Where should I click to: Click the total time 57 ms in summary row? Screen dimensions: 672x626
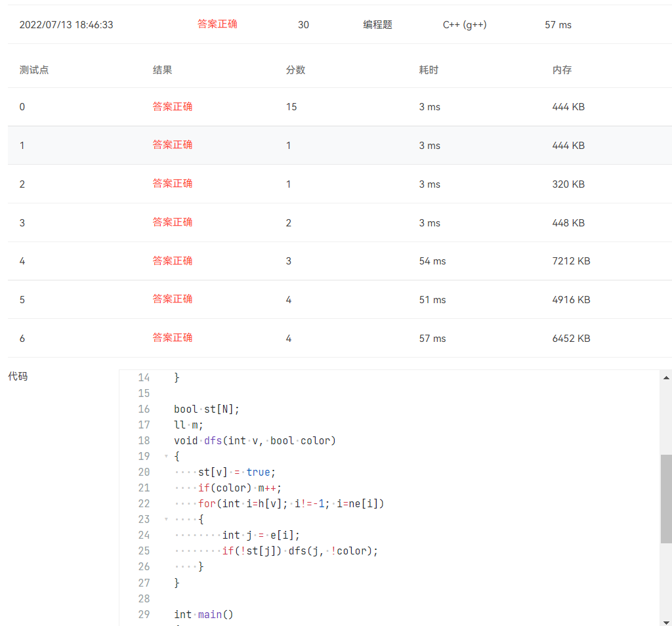click(x=558, y=25)
